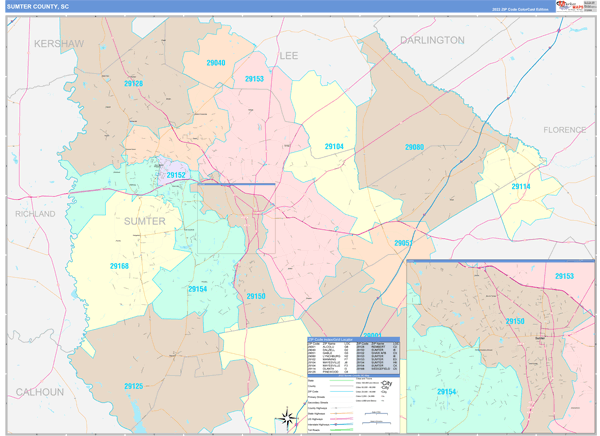Viewport: 600px width, 436px height.
Task: Click the purple 29152 ZIP area
Action: [176, 175]
